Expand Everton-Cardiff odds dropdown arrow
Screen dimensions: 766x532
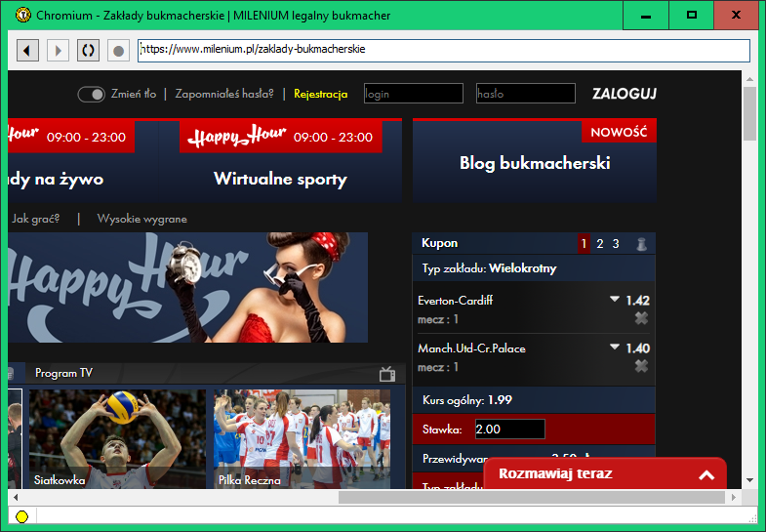pos(615,299)
